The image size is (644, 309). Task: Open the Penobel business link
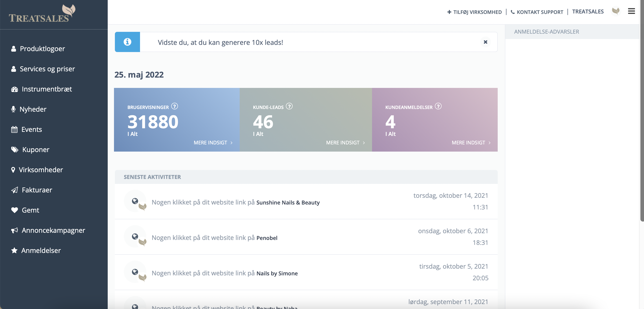click(267, 238)
